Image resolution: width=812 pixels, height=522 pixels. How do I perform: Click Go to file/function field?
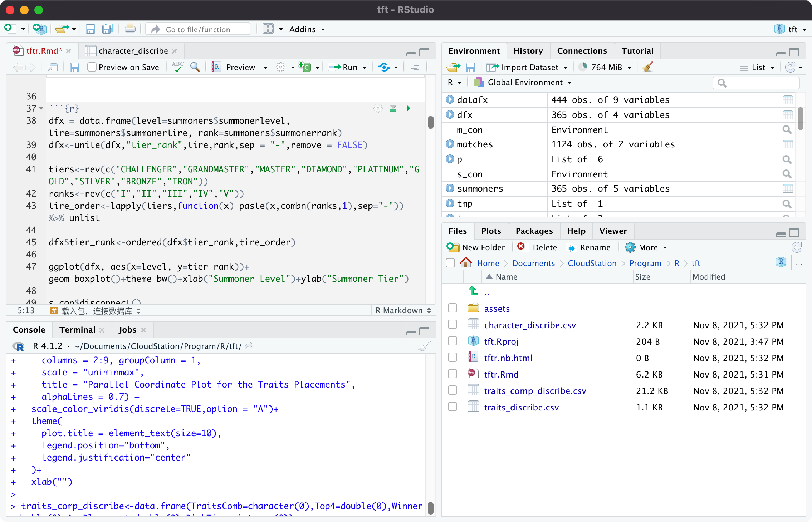coord(198,29)
